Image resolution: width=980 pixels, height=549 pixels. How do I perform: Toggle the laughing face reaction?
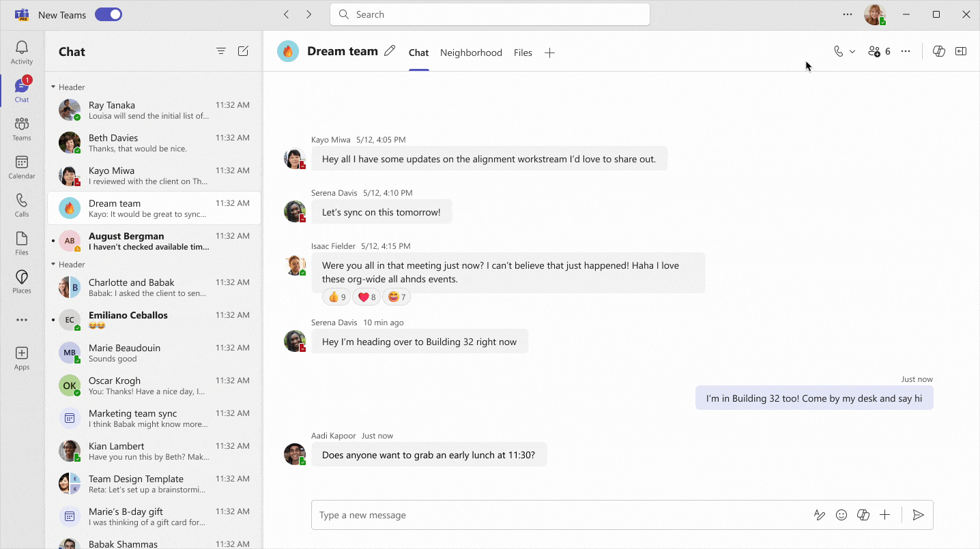pyautogui.click(x=397, y=297)
